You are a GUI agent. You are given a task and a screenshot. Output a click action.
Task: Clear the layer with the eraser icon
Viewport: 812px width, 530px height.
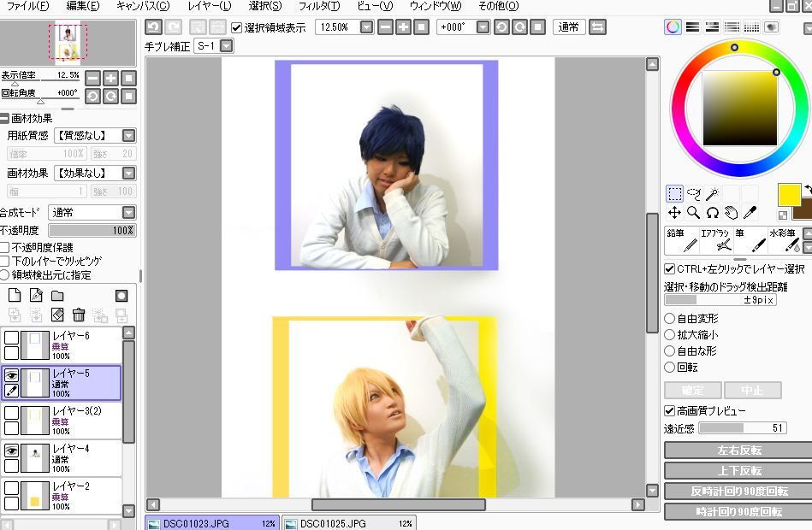pyautogui.click(x=57, y=315)
